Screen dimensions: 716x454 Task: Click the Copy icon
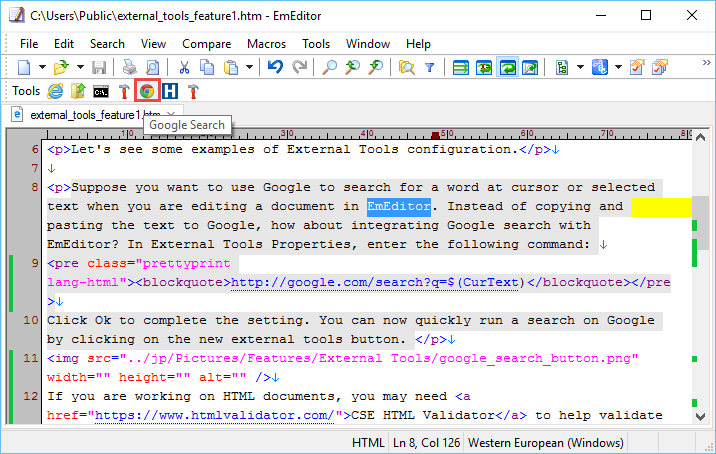coord(207,68)
